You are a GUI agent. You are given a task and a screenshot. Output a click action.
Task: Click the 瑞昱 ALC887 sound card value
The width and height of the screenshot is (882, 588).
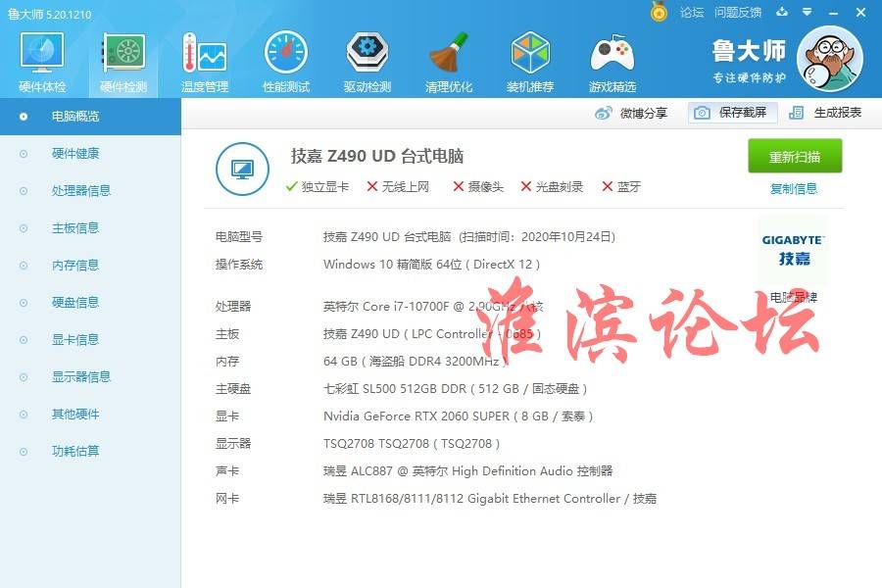468,471
